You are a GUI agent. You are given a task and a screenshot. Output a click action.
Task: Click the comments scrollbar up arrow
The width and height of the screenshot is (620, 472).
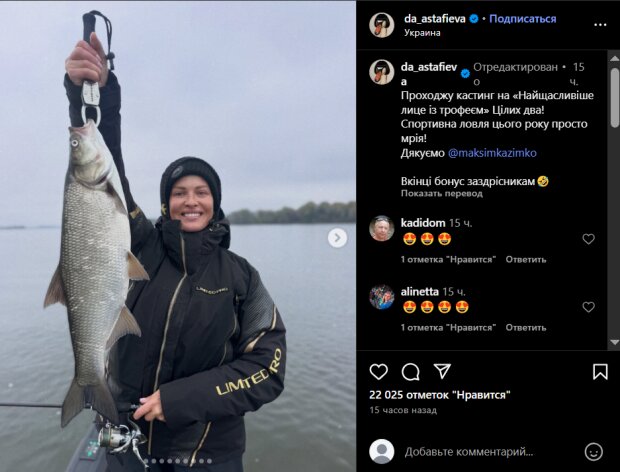(614, 58)
